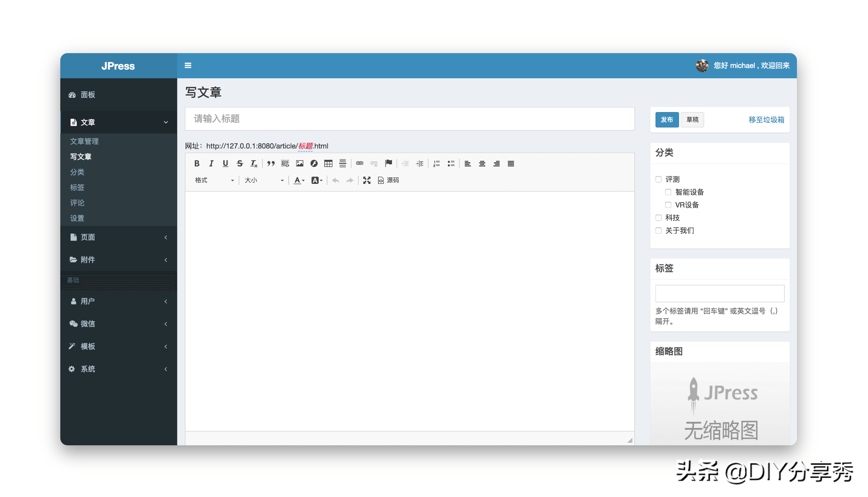Insert a code snippet block
This screenshot has width=868, height=497.
pos(285,164)
